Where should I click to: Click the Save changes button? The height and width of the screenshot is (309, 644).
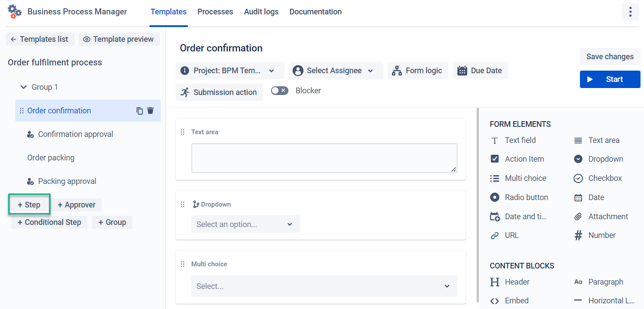tap(610, 57)
